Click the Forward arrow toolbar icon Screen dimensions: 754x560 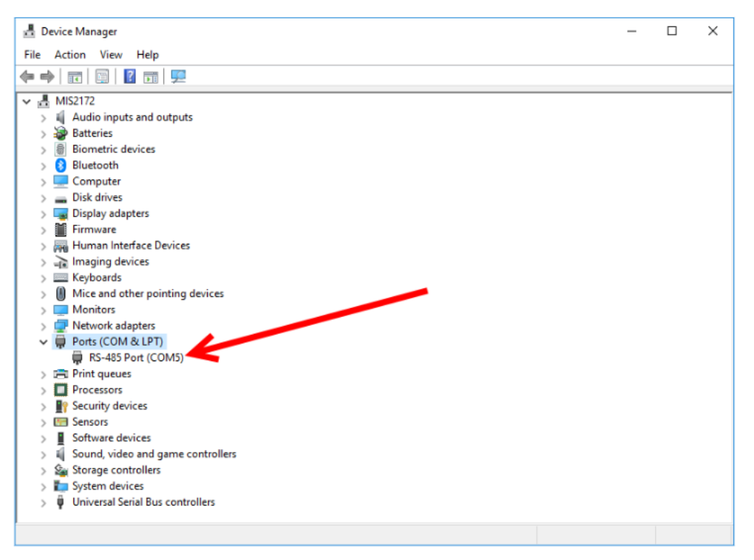point(47,76)
